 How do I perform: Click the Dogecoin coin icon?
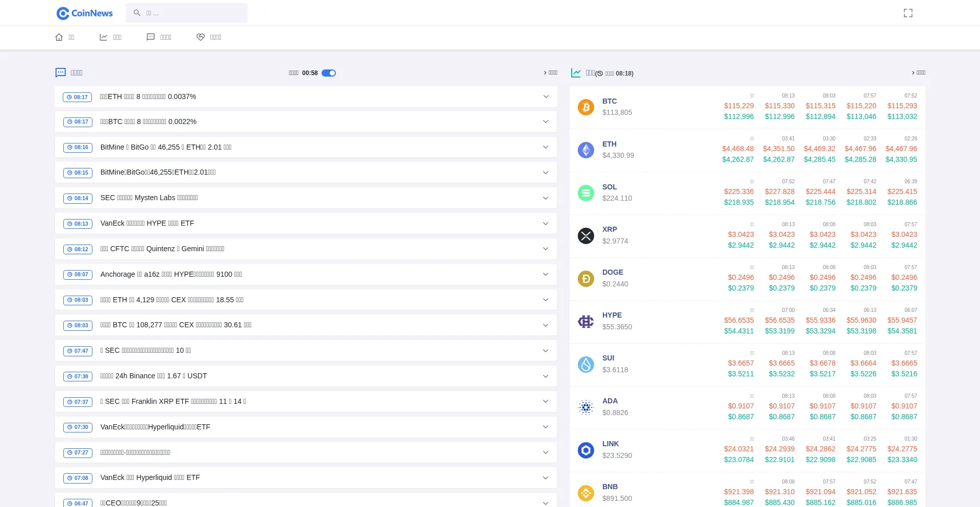pos(586,279)
